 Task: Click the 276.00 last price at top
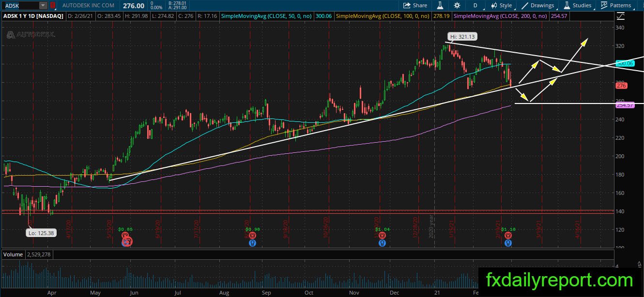pos(133,5)
